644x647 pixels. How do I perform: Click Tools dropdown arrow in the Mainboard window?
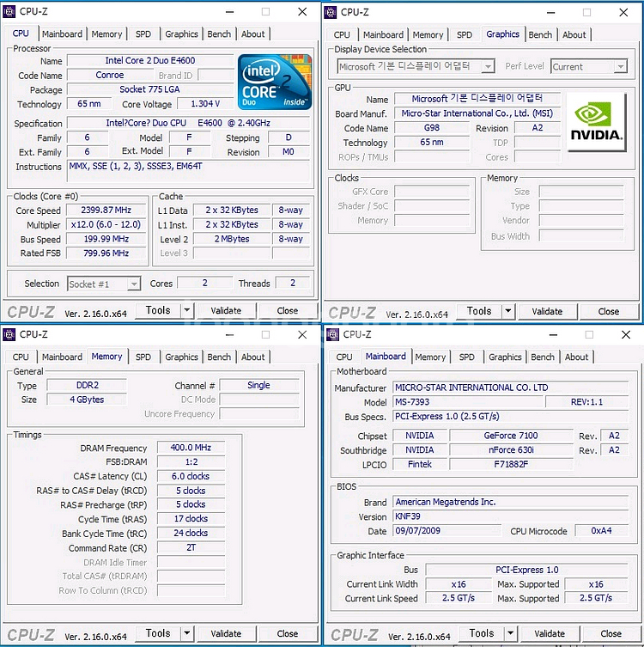(511, 633)
